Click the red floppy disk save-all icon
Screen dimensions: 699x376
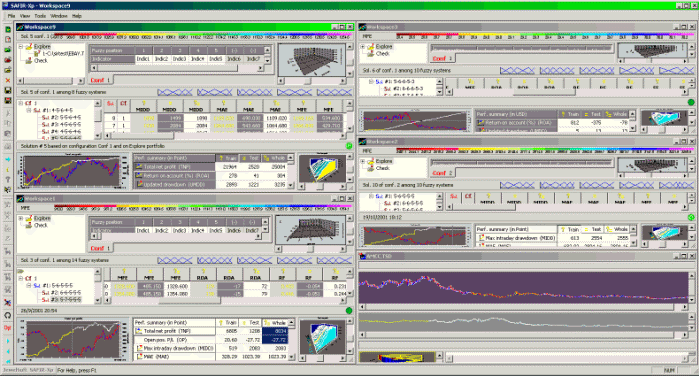tap(8, 100)
